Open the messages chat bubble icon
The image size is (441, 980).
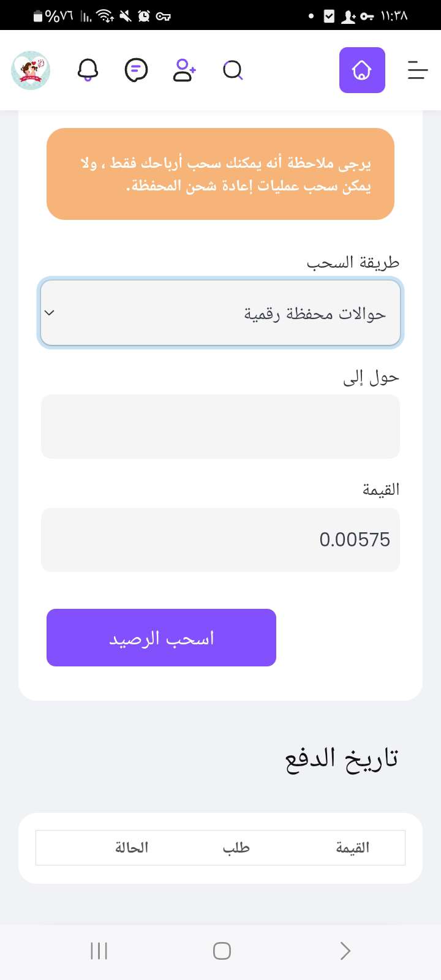[x=136, y=70]
